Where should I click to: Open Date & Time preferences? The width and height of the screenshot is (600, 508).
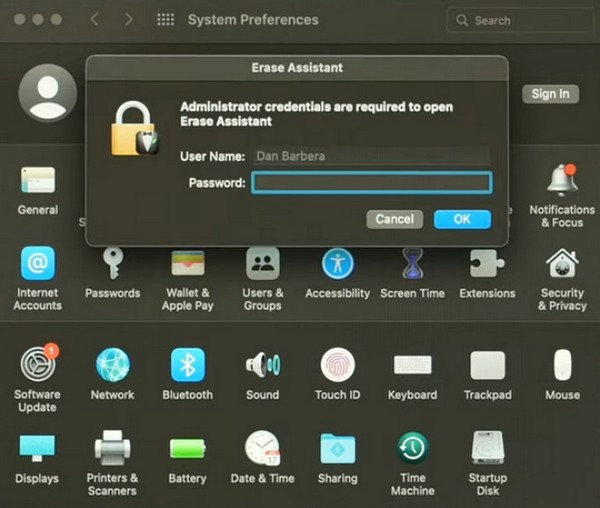click(262, 448)
